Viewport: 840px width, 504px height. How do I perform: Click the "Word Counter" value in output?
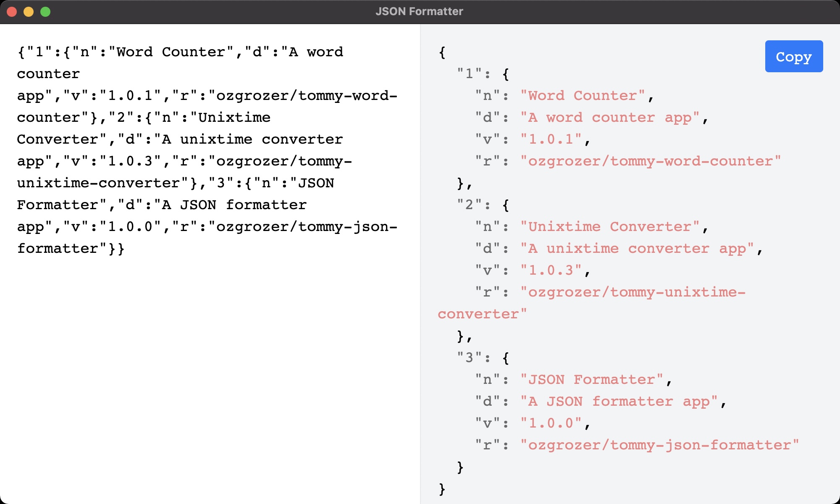pos(582,96)
